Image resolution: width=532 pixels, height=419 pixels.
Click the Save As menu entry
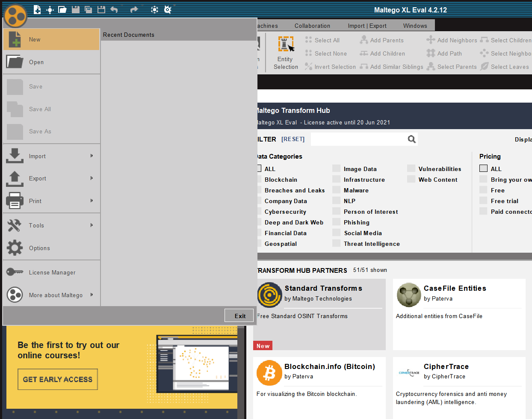point(51,131)
